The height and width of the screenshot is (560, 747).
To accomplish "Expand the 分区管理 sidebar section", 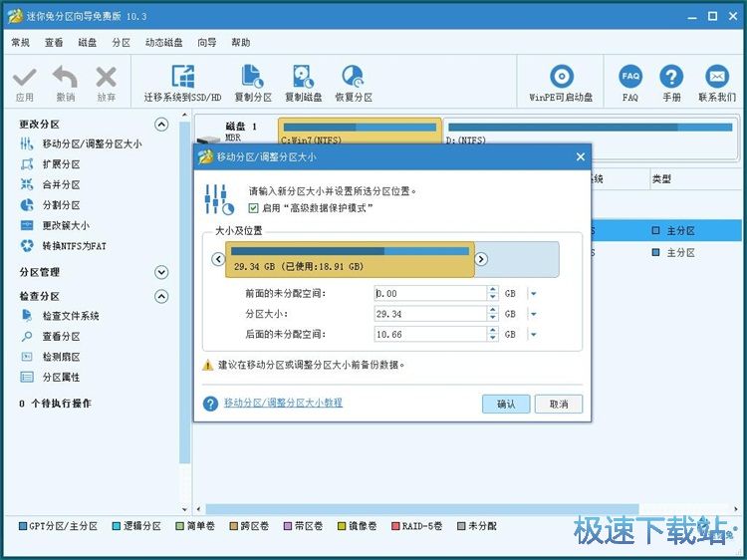I will [x=161, y=272].
